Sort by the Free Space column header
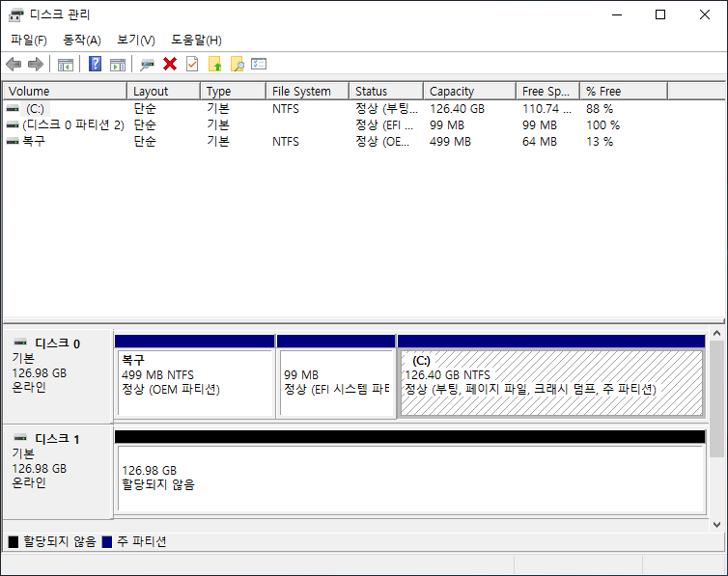Viewport: 728px width, 576px height. tap(548, 91)
